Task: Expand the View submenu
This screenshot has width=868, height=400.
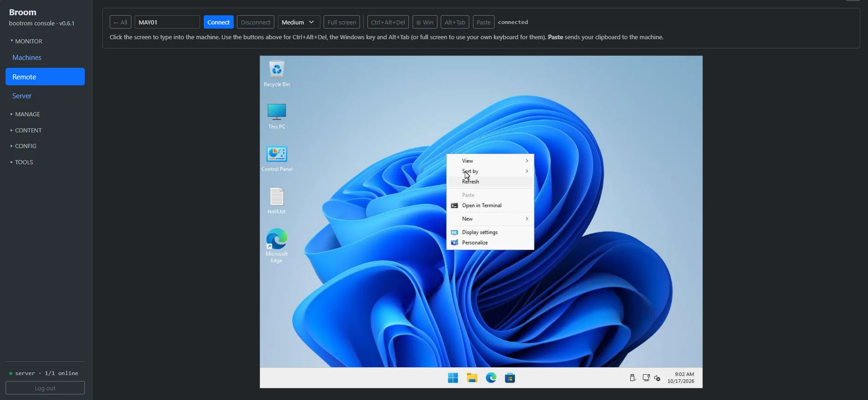Action: coord(490,161)
